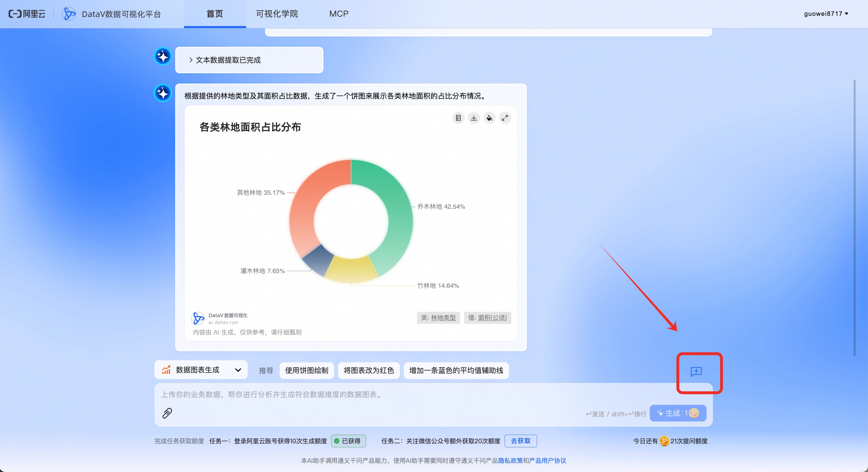Image resolution: width=868 pixels, height=472 pixels.
Task: Expand the chart to fullscreen
Action: click(x=505, y=118)
